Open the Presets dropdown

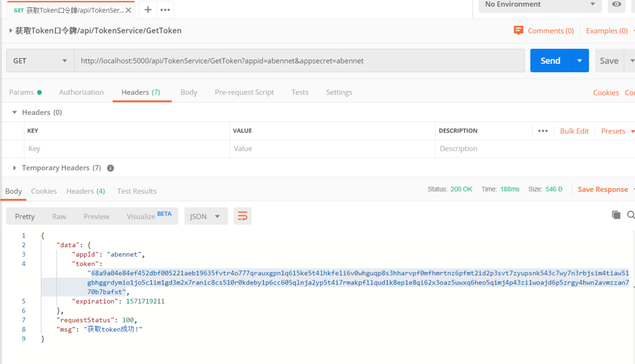618,131
